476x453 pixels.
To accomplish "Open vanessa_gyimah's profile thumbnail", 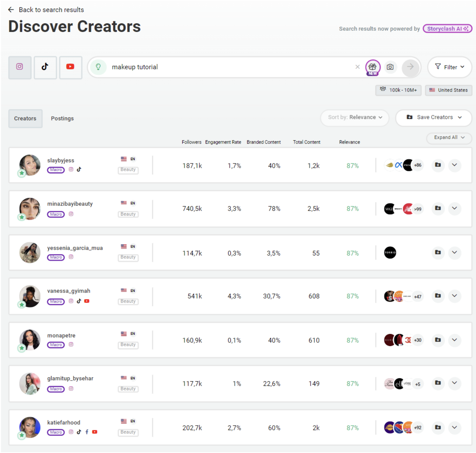I will click(30, 296).
